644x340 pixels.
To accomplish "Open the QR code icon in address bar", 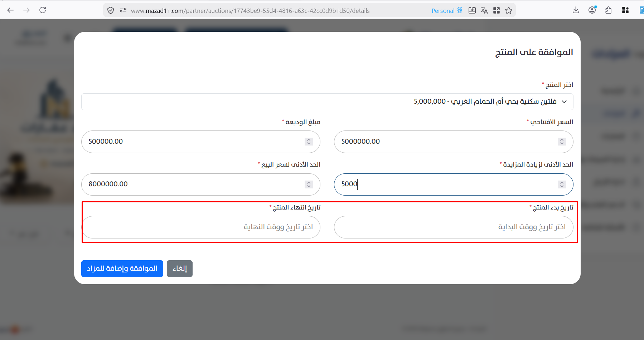I will coord(497,10).
